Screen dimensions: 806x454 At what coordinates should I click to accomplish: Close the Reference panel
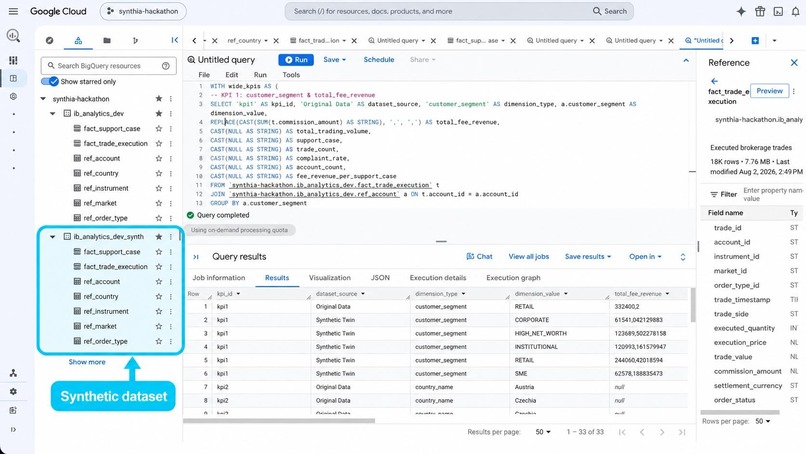(794, 63)
